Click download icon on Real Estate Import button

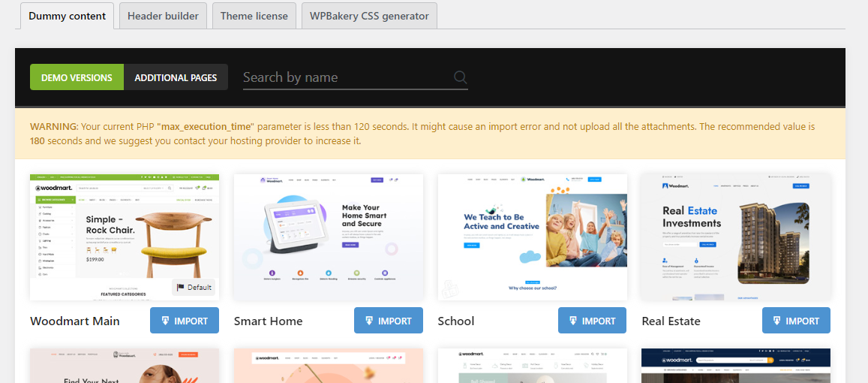(777, 321)
